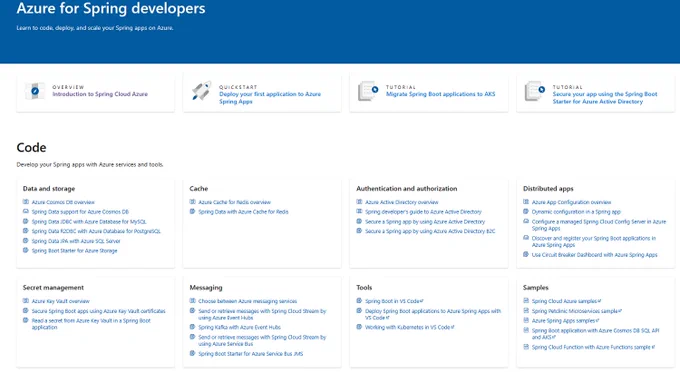Open Spring Boot application with Azure Cosmos DB SQL API link
This screenshot has width=680, height=373.
click(595, 334)
